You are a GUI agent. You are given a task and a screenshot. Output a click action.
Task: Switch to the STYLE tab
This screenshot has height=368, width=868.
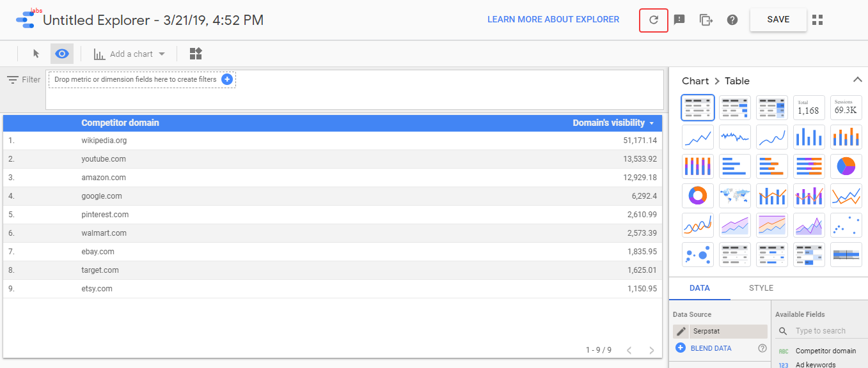click(x=761, y=288)
